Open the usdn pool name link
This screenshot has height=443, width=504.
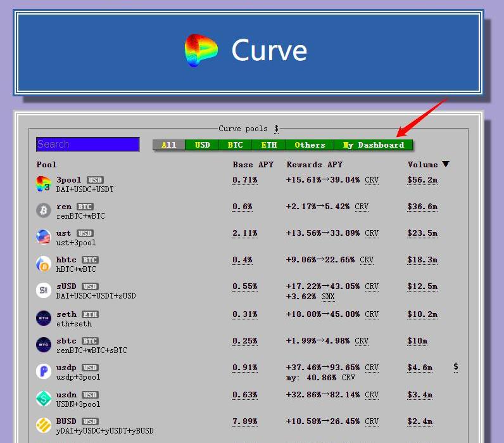pyautogui.click(x=63, y=395)
